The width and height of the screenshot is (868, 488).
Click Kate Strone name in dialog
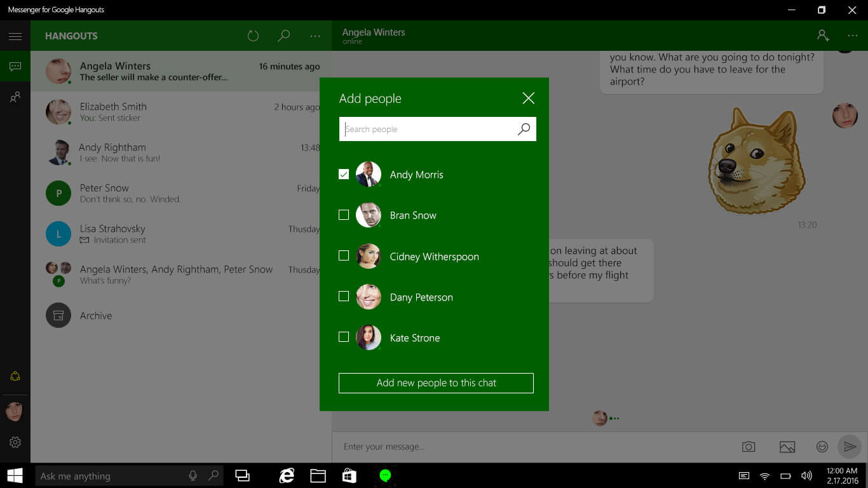coord(415,338)
